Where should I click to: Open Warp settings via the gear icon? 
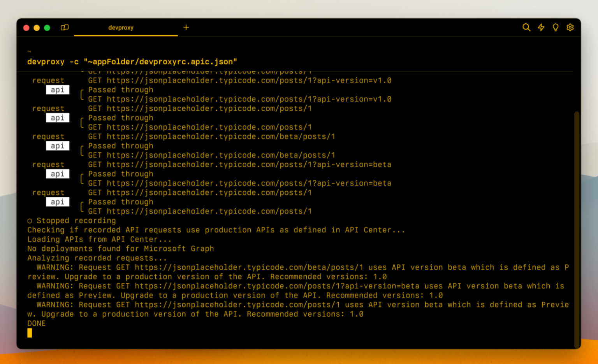[x=570, y=27]
